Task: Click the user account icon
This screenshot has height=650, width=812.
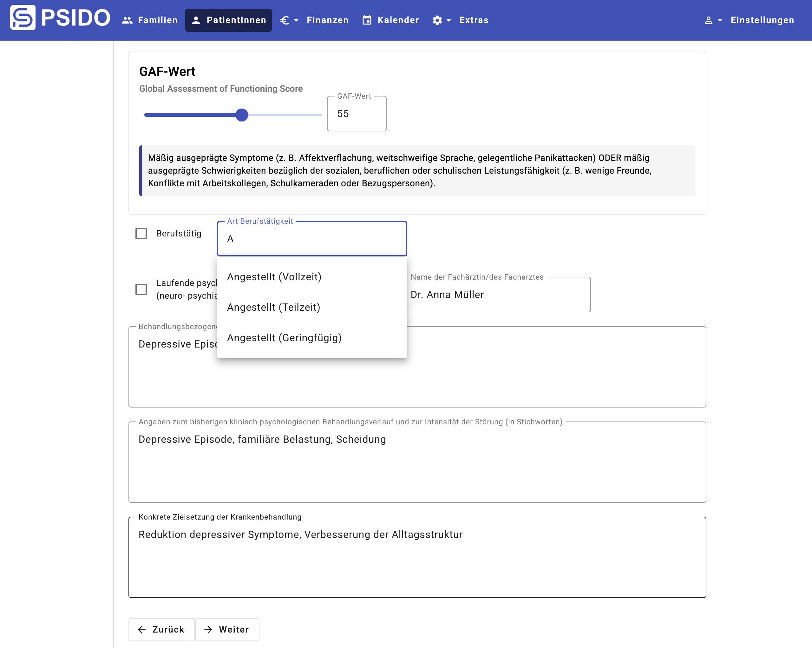Action: [708, 20]
